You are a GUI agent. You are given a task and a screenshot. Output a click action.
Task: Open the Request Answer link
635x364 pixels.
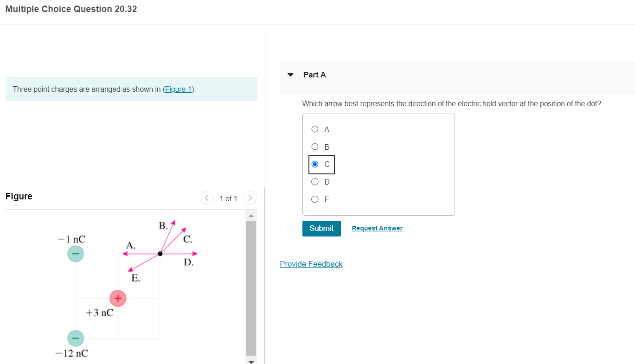point(377,228)
